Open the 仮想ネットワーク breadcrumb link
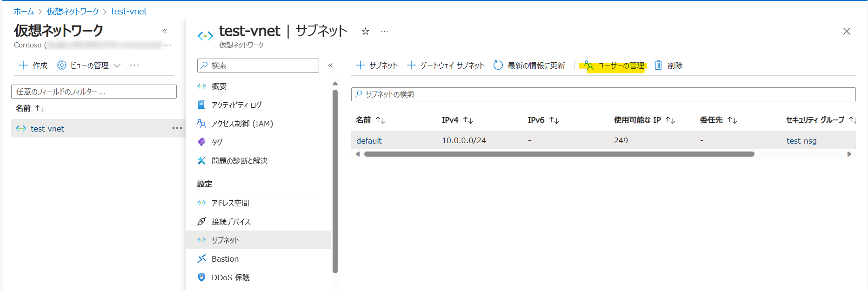 click(73, 11)
